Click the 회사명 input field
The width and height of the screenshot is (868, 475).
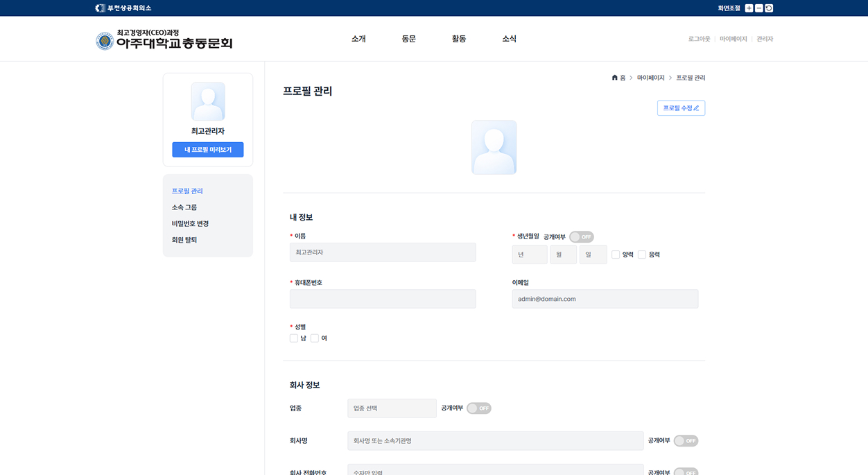coord(496,441)
